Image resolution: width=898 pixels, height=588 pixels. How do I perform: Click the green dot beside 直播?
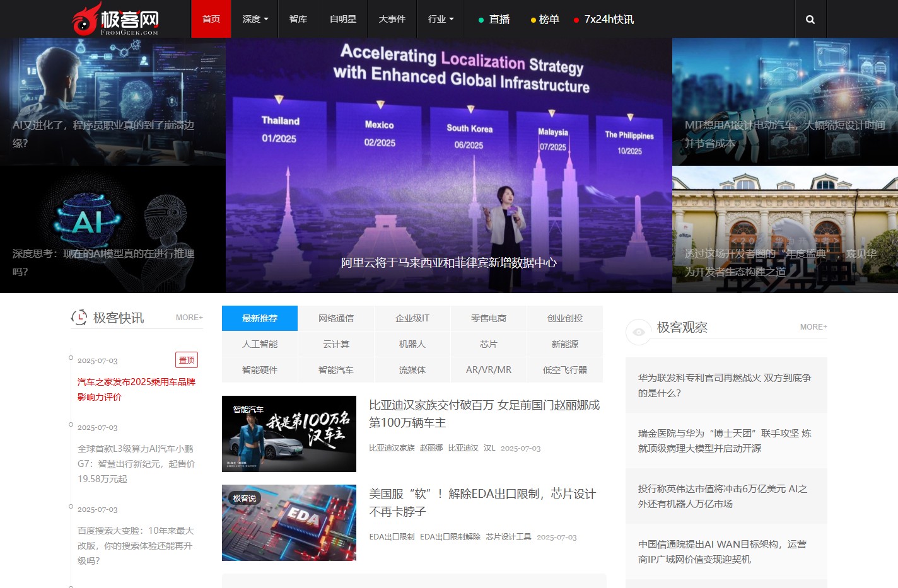coord(481,20)
